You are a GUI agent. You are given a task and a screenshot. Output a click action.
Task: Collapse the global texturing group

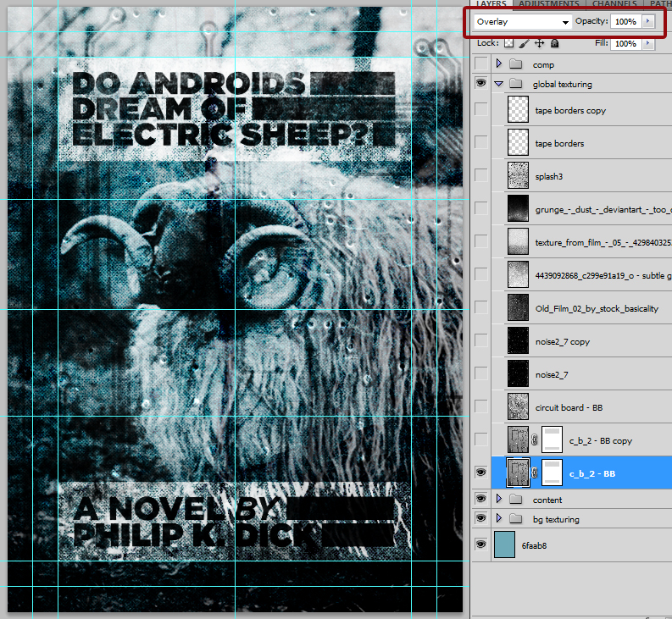click(x=498, y=84)
